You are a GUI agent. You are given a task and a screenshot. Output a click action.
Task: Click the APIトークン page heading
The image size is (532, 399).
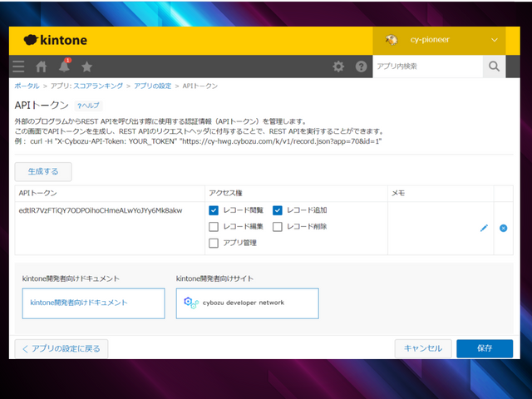pyautogui.click(x=42, y=106)
